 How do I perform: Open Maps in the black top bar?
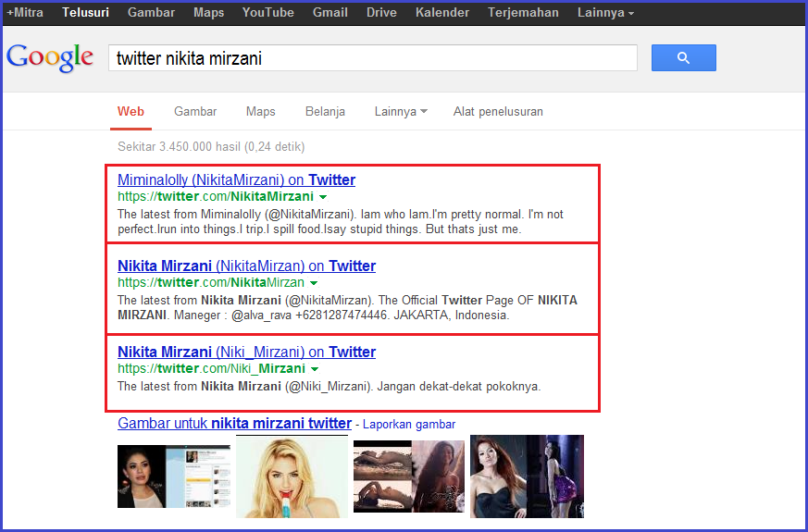click(208, 12)
